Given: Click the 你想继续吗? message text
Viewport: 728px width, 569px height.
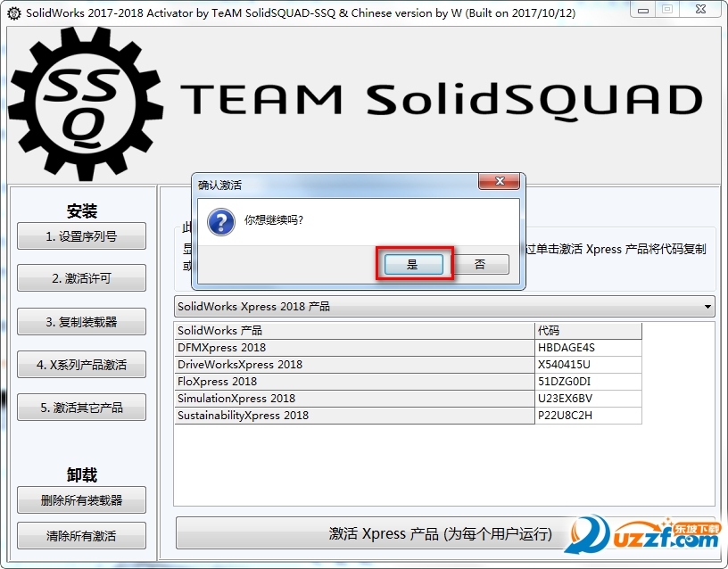Looking at the screenshot, I should coord(274,220).
